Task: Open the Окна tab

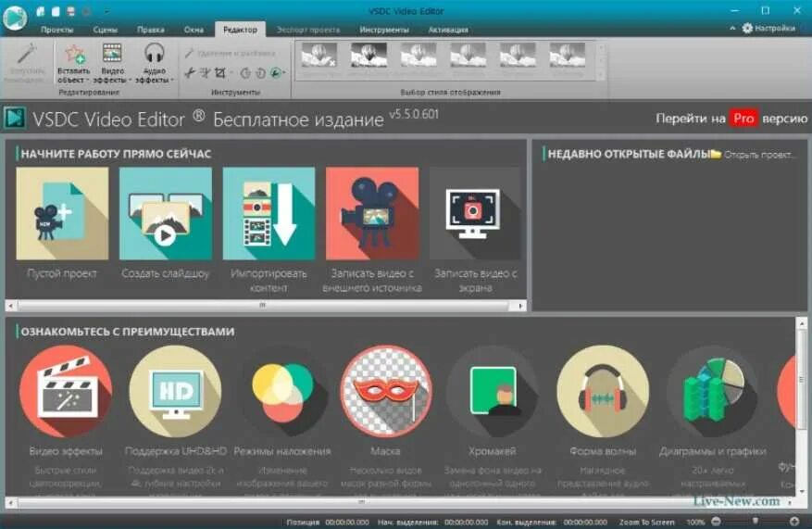Action: tap(194, 30)
